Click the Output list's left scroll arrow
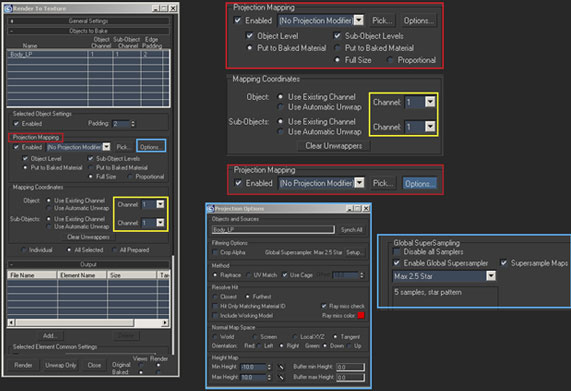The height and width of the screenshot is (391, 571). (11, 323)
